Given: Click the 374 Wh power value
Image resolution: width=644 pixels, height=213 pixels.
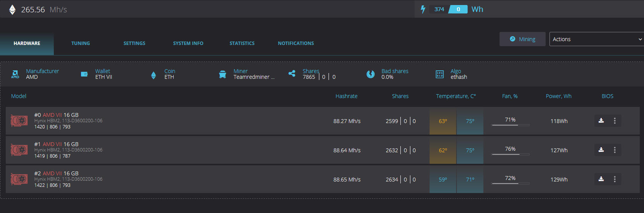Looking at the screenshot, I should (x=439, y=9).
